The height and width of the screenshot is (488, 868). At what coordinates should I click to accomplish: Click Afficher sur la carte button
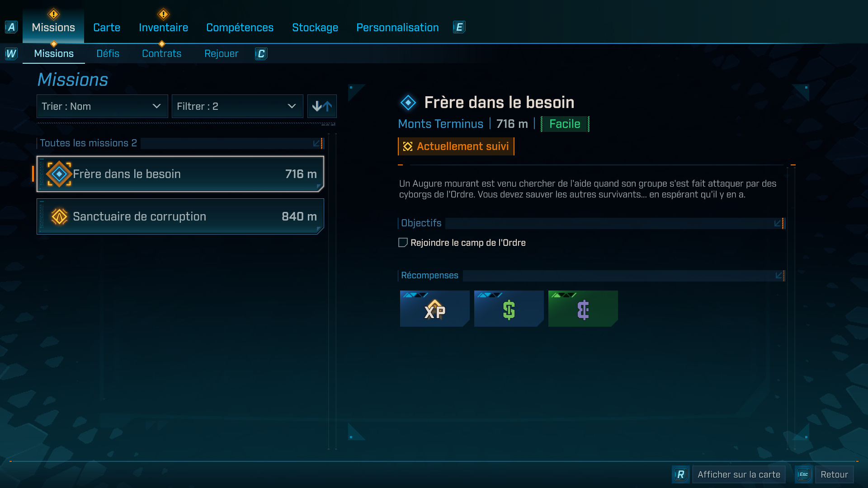(x=739, y=474)
